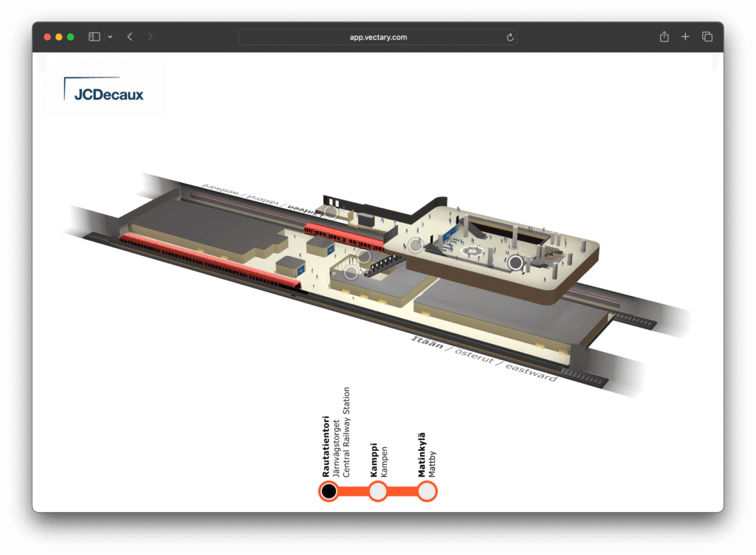Image resolution: width=756 pixels, height=555 pixels.
Task: Go back to the previous page
Action: tap(130, 37)
